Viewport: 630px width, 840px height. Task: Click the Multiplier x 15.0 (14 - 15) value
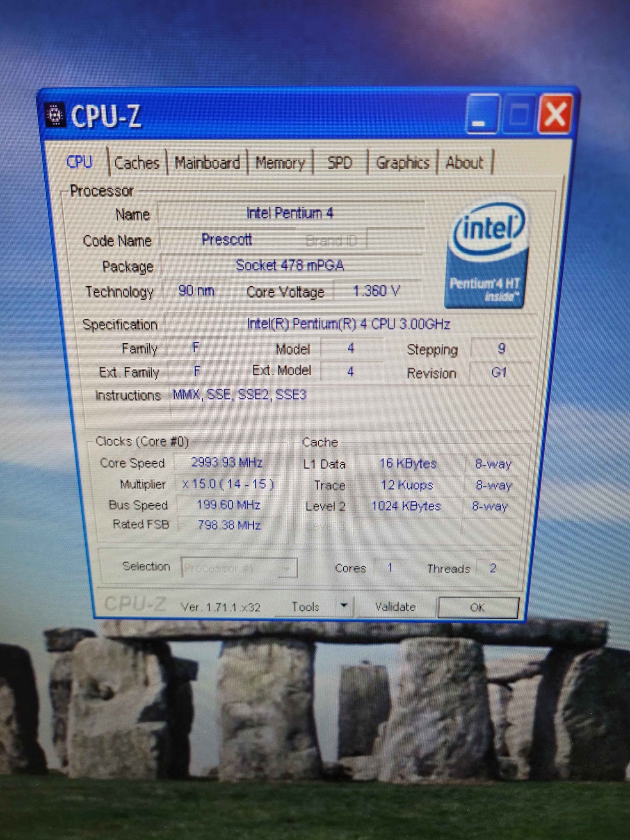(x=228, y=484)
